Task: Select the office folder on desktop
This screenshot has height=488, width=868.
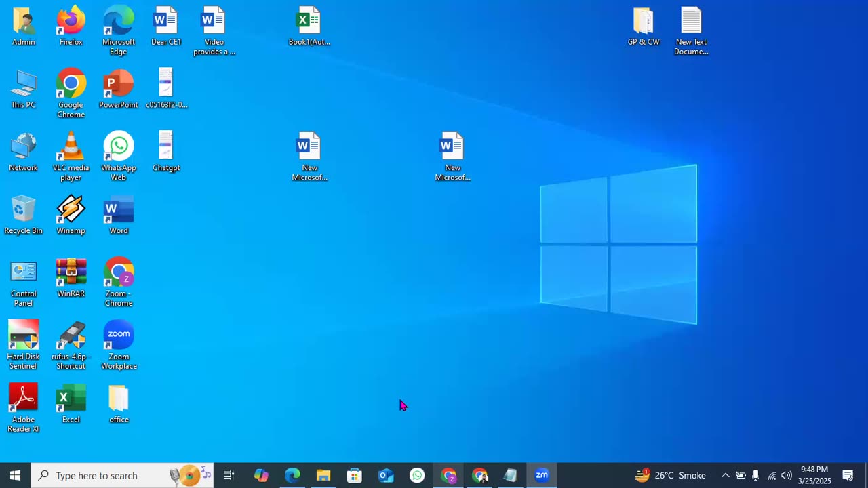Action: pyautogui.click(x=119, y=405)
